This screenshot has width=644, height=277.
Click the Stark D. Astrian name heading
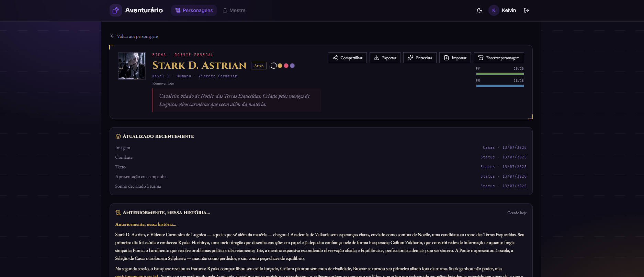(x=200, y=65)
